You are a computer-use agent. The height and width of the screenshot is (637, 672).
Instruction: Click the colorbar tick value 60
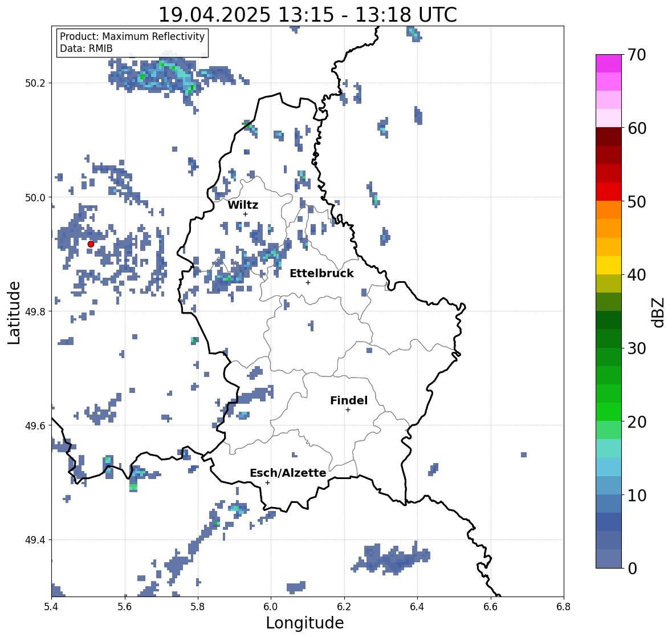coord(637,128)
